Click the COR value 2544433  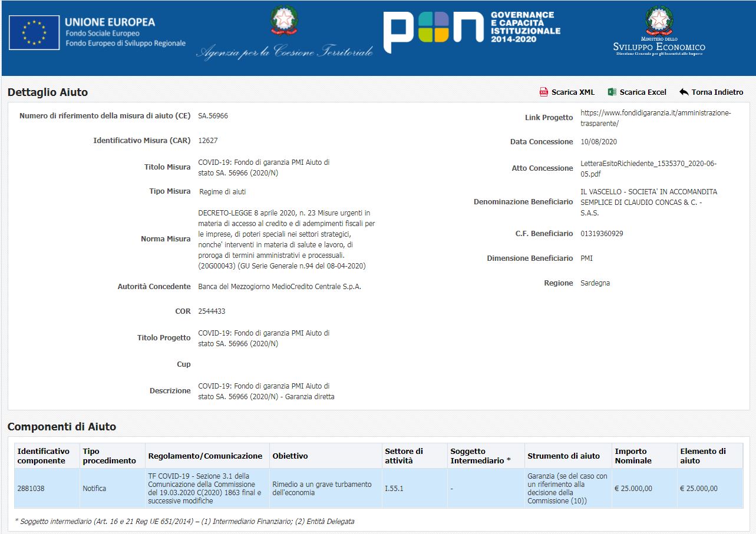pos(212,311)
